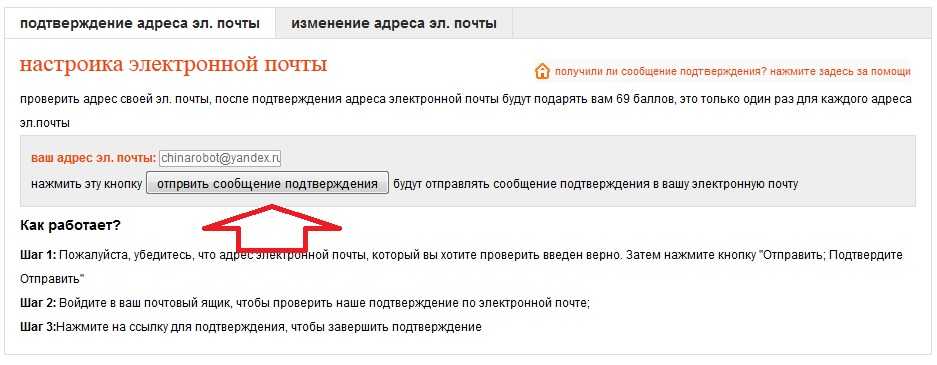Open the 'получили ли сообщение подтверждения' help link
This screenshot has height=365, width=937.
pos(733,72)
